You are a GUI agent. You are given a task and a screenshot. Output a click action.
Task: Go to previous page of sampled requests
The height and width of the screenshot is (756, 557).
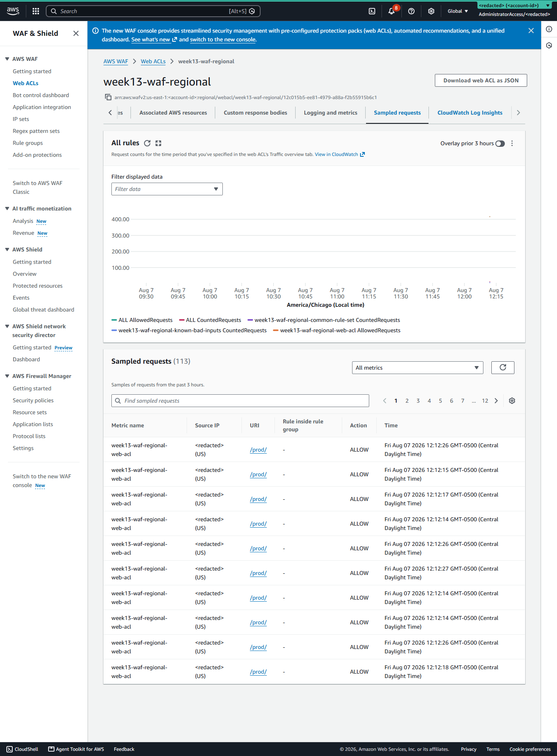click(x=385, y=401)
